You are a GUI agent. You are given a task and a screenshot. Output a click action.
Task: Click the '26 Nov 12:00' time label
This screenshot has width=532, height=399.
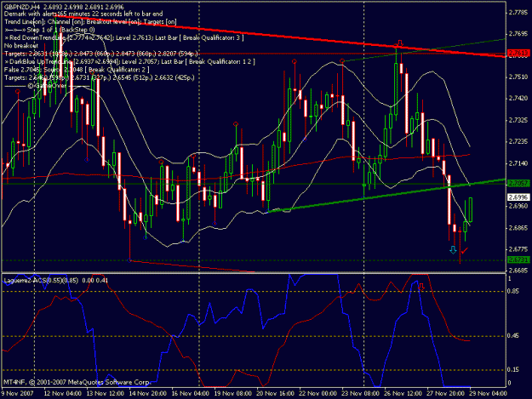pyautogui.click(x=403, y=394)
